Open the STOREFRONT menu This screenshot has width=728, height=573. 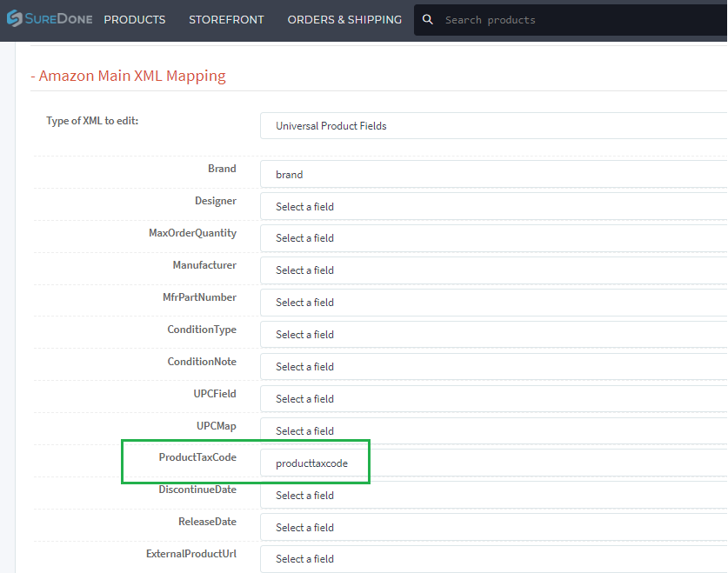[x=226, y=19]
